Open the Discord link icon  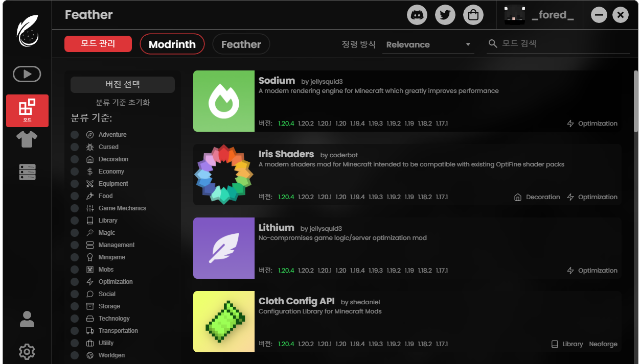tap(417, 15)
